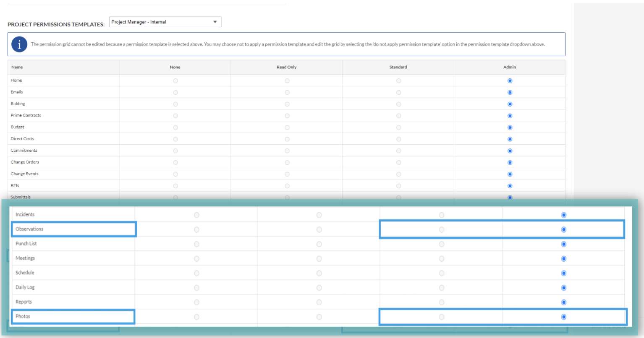This screenshot has width=644, height=338.
Task: Choose None for Direct Costs
Action: [x=175, y=139]
